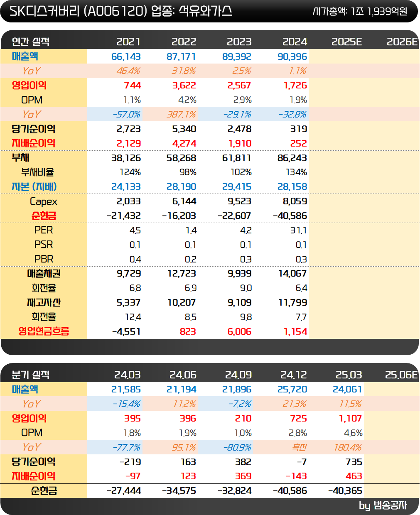Select the 24.12 quarterly revenue 25,720
420x515 pixels.
(292, 389)
